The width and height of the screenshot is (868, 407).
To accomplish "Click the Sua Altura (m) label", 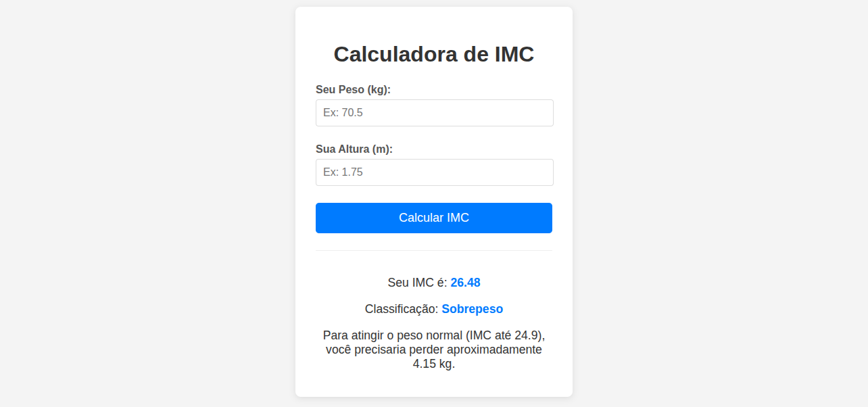I will click(x=355, y=149).
